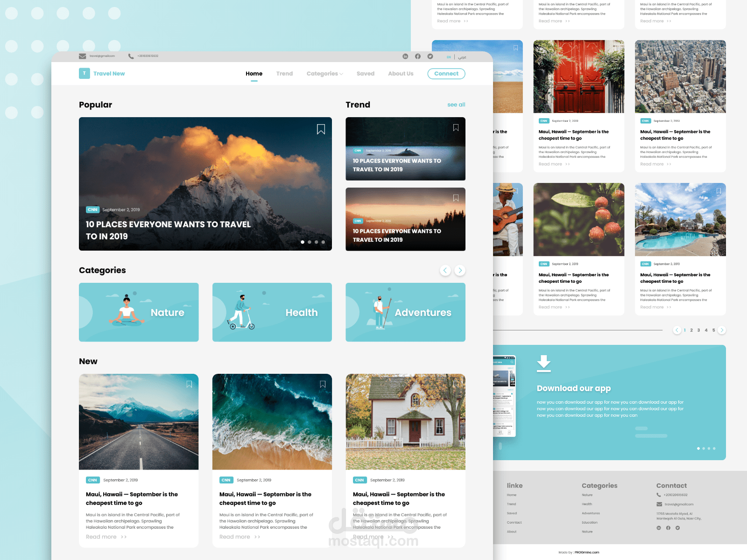The width and height of the screenshot is (747, 560).
Task: Switch language to EN
Action: tap(449, 57)
